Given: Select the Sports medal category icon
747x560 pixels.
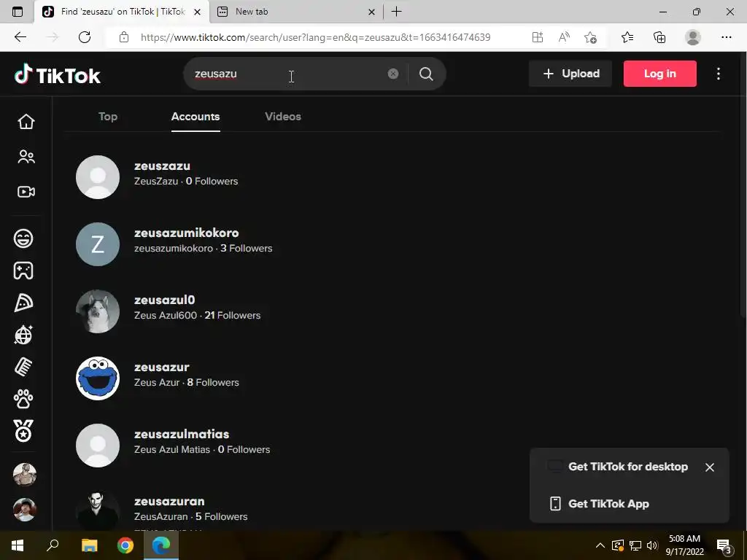Looking at the screenshot, I should (23, 431).
